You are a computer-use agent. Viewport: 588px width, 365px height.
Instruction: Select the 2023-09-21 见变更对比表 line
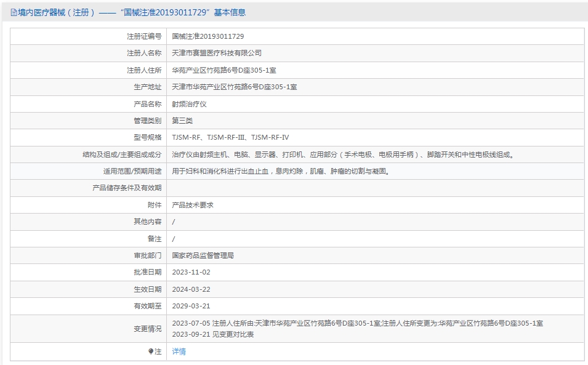pos(213,334)
